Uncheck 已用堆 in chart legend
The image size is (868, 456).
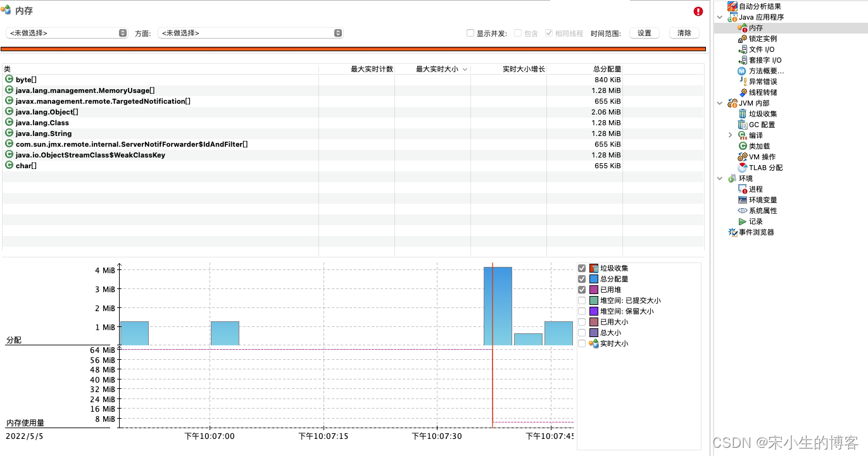pos(582,290)
